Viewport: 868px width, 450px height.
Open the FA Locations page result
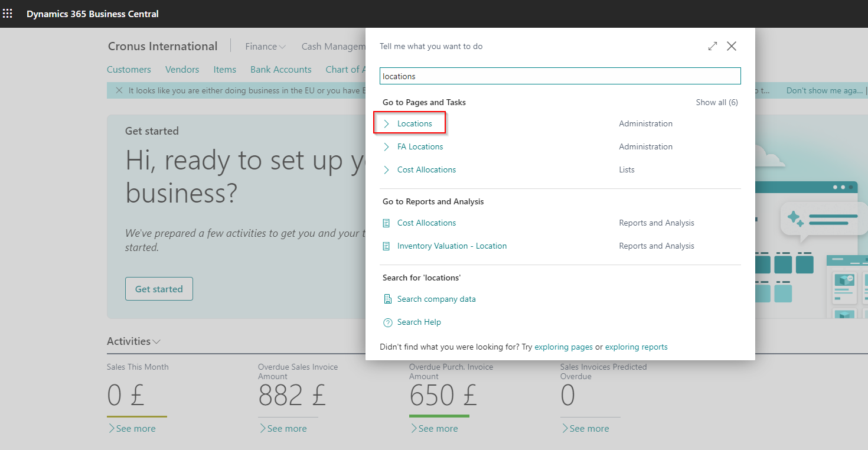point(420,146)
